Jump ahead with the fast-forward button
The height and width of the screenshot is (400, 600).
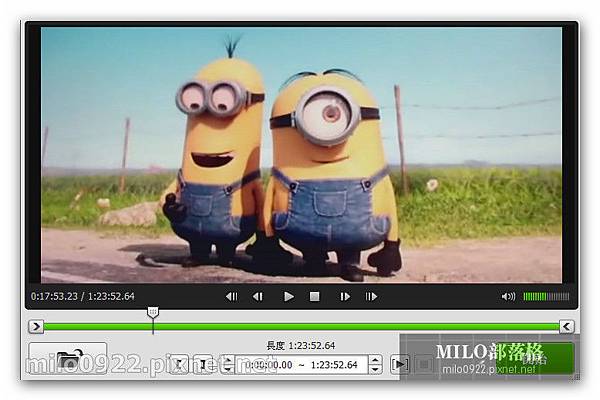point(371,297)
